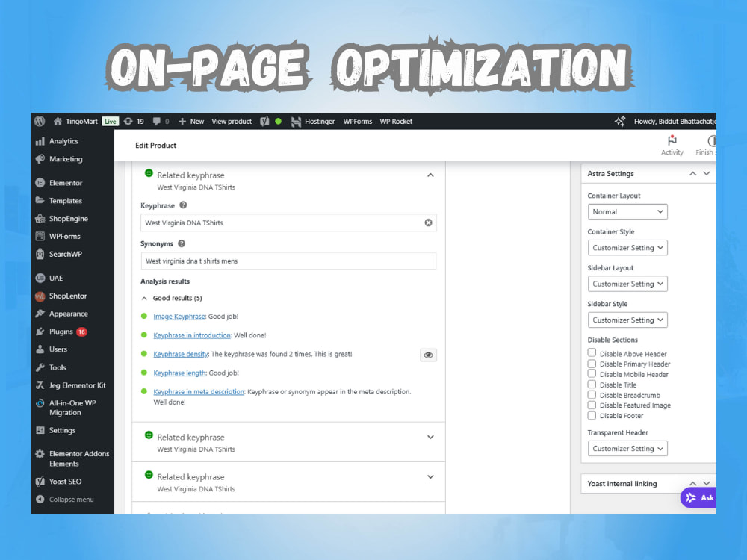Click the updates icon showing 19

pos(128,122)
